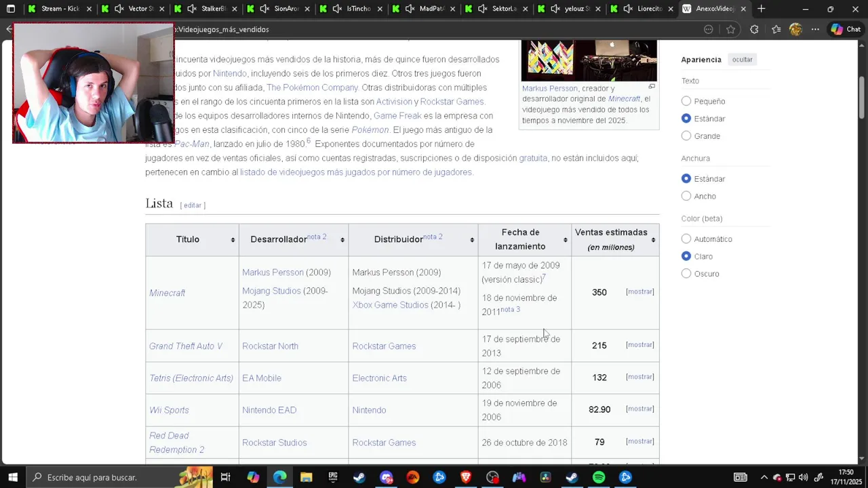Open the Minecraft link in table
This screenshot has width=868, height=488.
pyautogui.click(x=167, y=293)
